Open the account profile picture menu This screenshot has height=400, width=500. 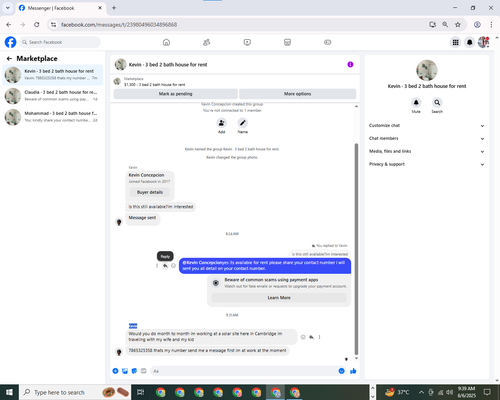pyautogui.click(x=484, y=42)
